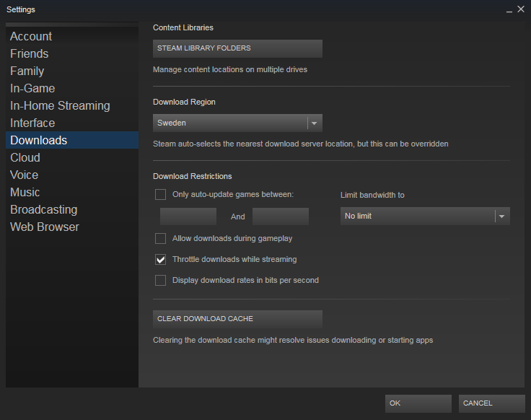Image resolution: width=531 pixels, height=420 pixels.
Task: Select Friends in the sidebar
Action: tap(72, 53)
